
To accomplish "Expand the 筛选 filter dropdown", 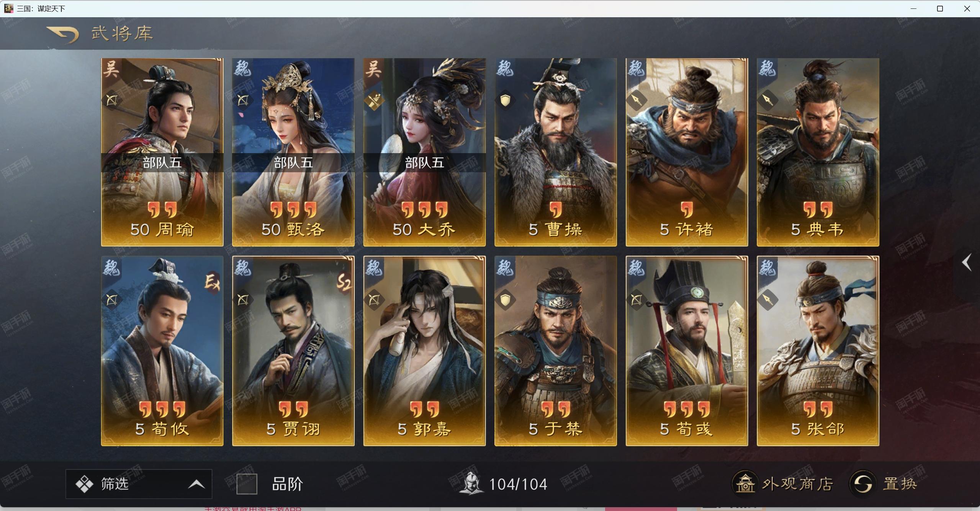I will (x=139, y=484).
